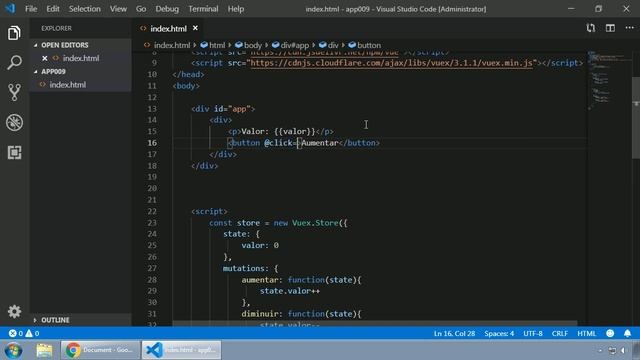Open the editor More Actions ellipsis
The height and width of the screenshot is (360, 640).
click(629, 28)
